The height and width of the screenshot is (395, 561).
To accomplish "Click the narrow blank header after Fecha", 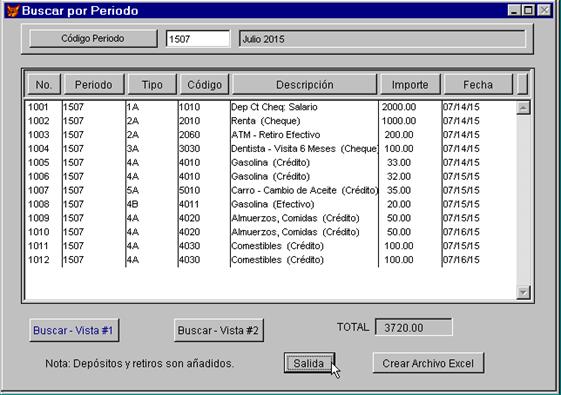I will [x=522, y=84].
